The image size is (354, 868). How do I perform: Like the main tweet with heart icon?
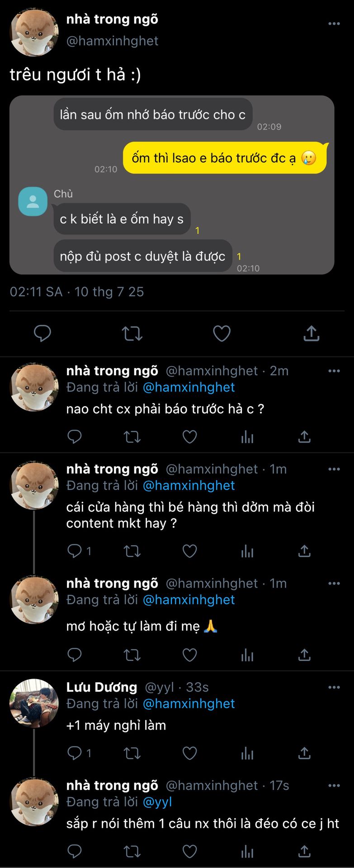(222, 334)
